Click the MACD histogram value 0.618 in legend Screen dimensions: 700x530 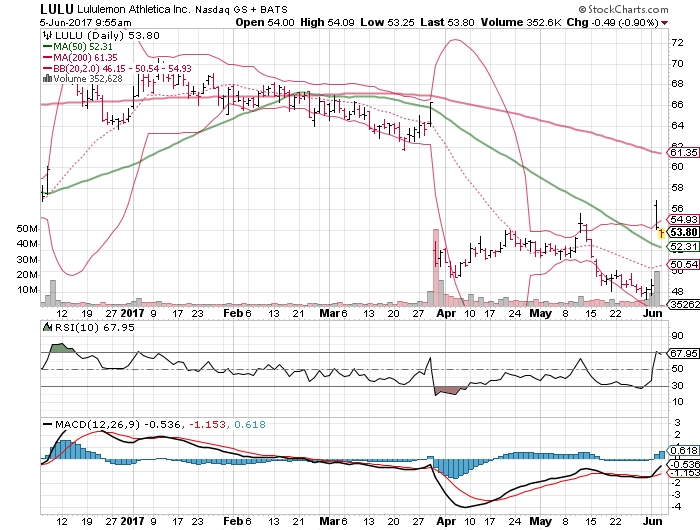pos(250,424)
